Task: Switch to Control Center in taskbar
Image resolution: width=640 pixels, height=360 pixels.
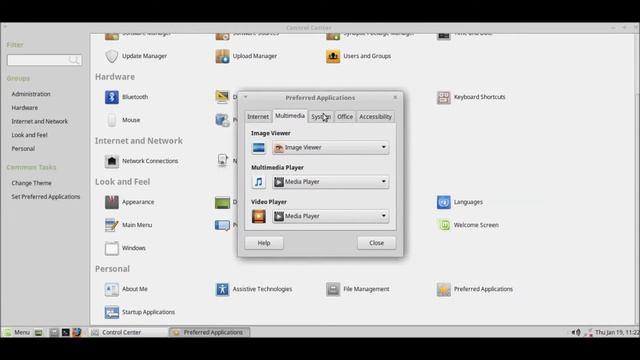Action: coord(128,332)
